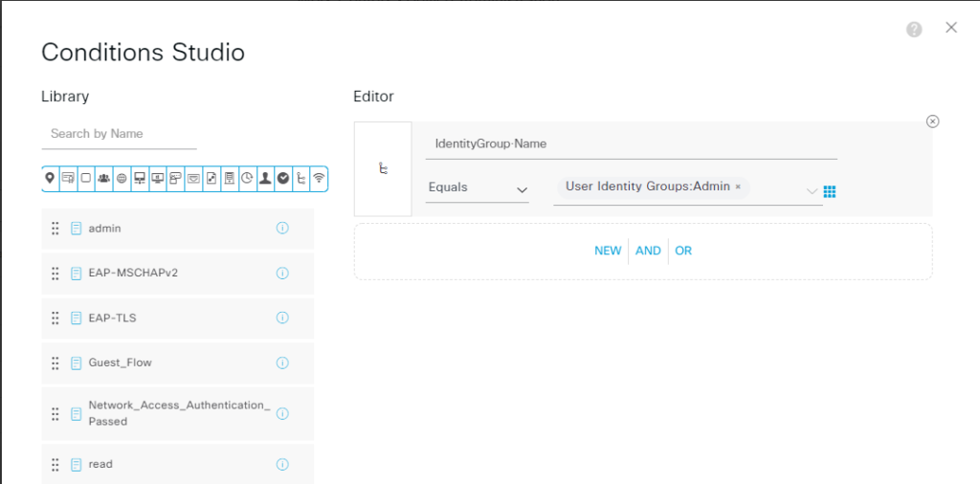Open the Equals operator dropdown

click(478, 188)
